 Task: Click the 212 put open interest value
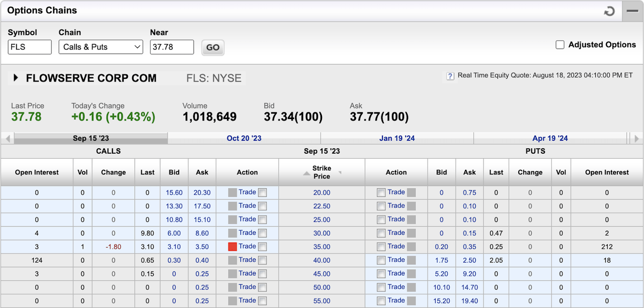pyautogui.click(x=607, y=247)
